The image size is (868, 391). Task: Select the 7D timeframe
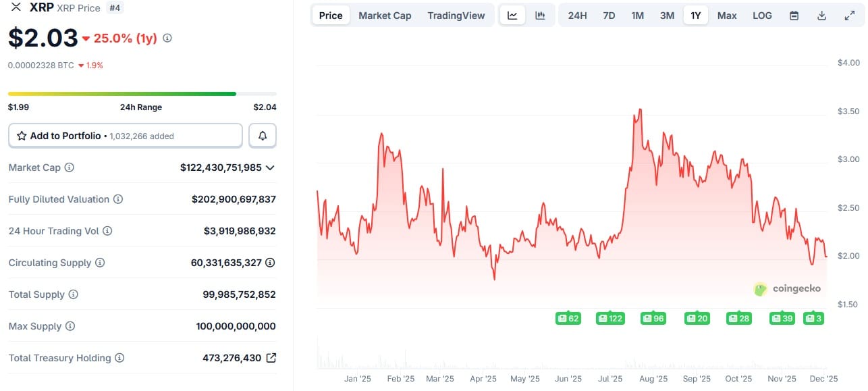pos(609,14)
